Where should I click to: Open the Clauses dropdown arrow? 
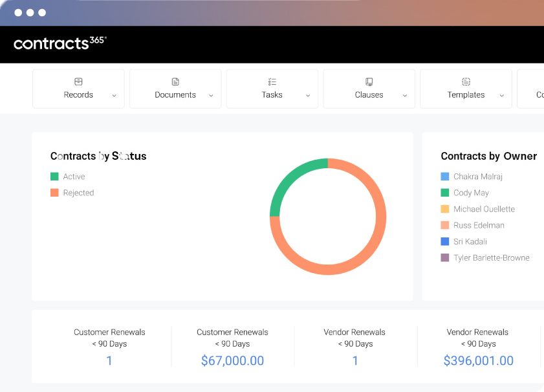tap(405, 96)
